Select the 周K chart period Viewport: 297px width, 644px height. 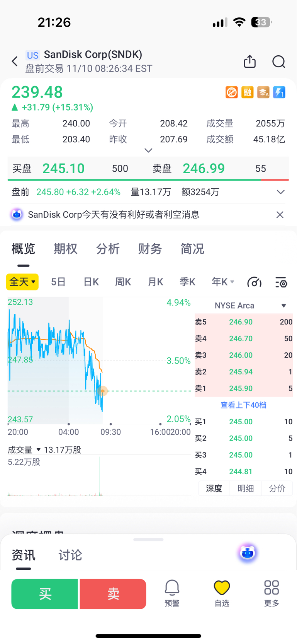pyautogui.click(x=123, y=282)
